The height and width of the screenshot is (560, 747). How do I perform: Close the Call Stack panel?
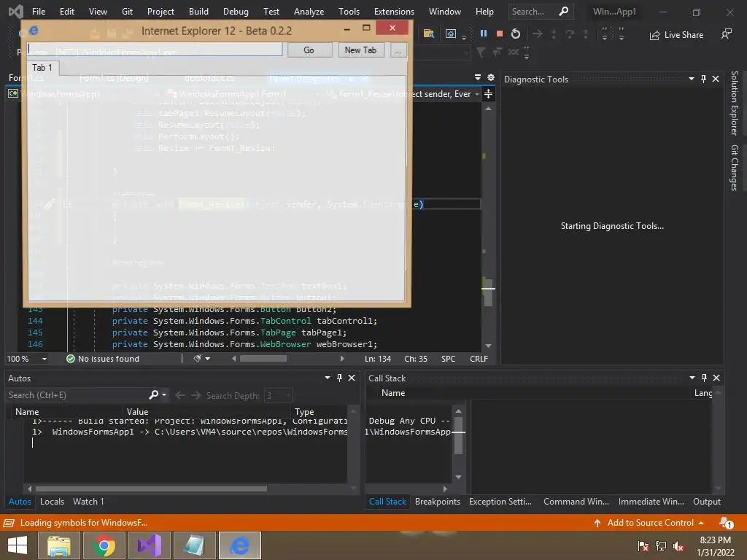tap(716, 378)
